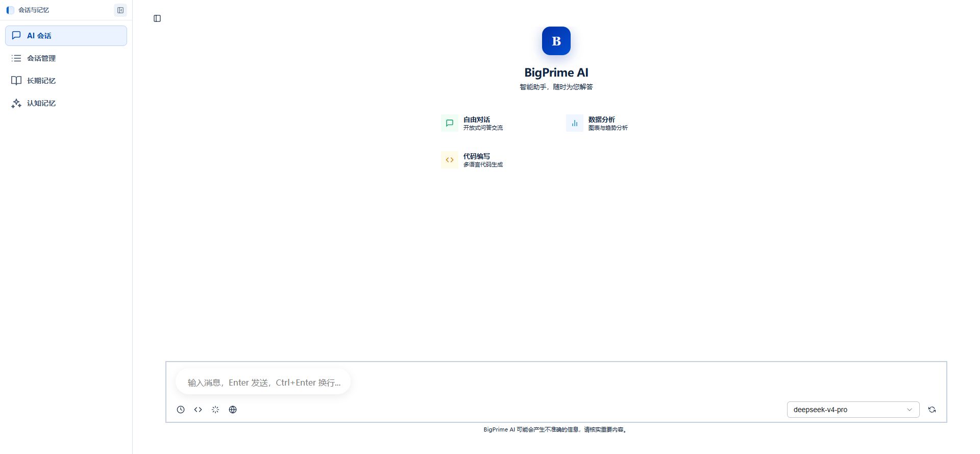Open the clock history icon below the message box
The width and height of the screenshot is (980, 454).
[x=181, y=410]
